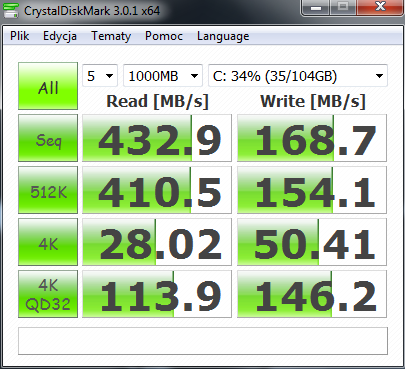
Task: Click the empty comment field at bottom
Action: (x=203, y=341)
